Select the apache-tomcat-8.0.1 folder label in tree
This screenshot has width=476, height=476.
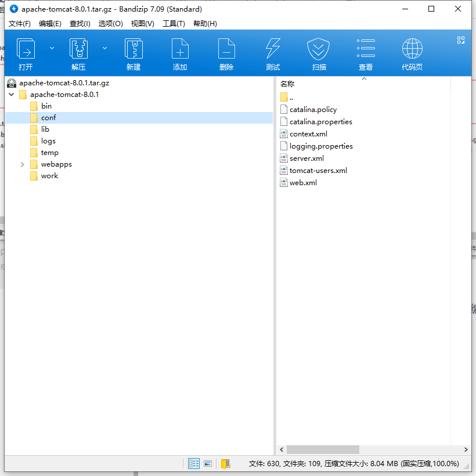pyautogui.click(x=64, y=95)
